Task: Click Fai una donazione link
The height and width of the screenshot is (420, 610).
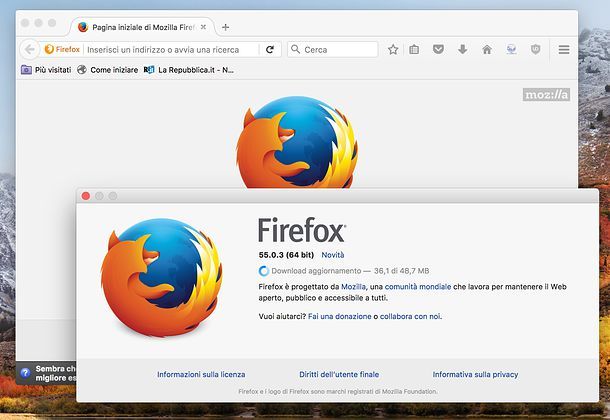Action: (x=340, y=317)
